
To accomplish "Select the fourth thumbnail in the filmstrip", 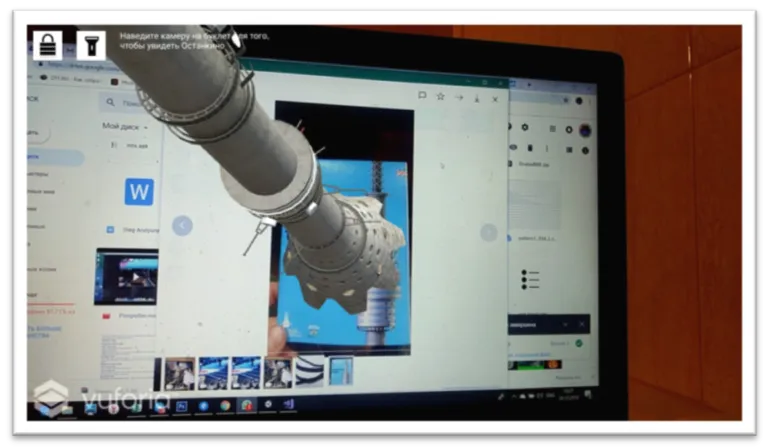I will coord(278,372).
